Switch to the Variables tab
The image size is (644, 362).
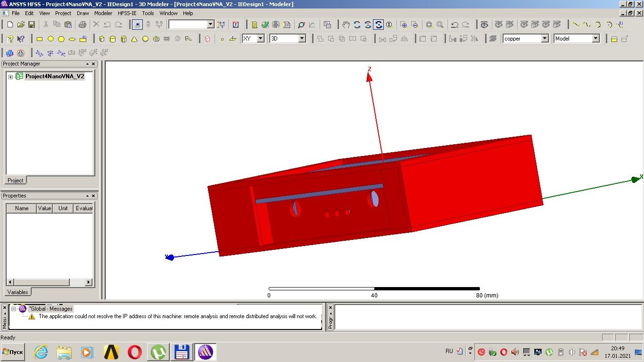pos(17,292)
